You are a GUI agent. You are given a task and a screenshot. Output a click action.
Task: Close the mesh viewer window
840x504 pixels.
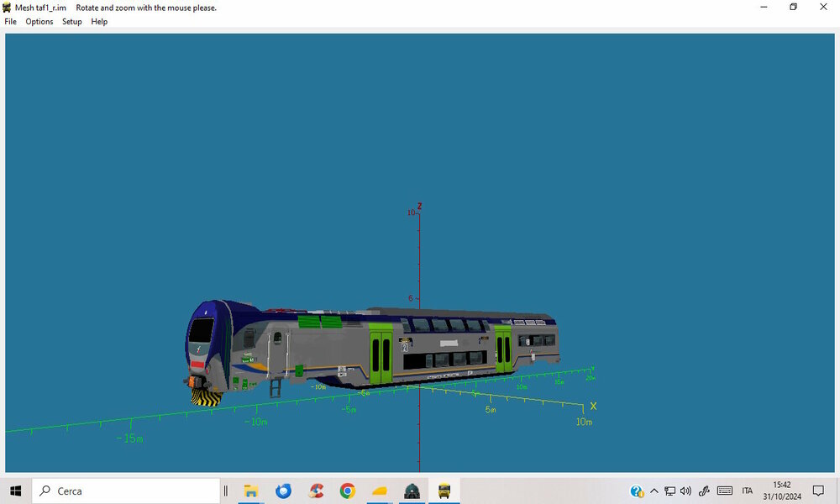(x=823, y=7)
